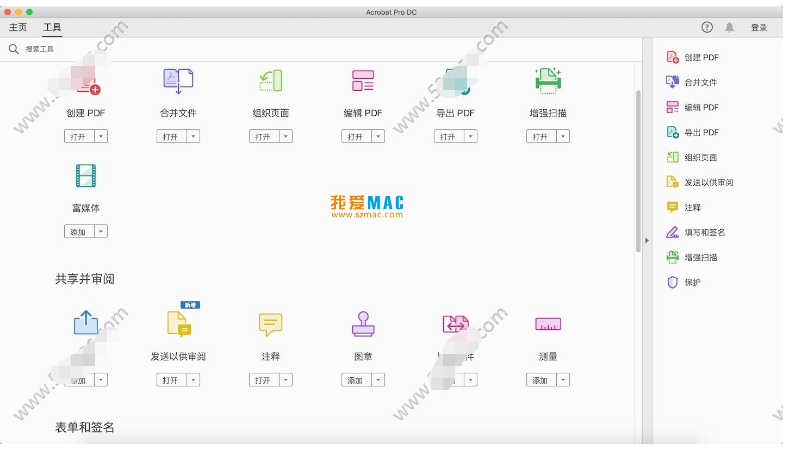
Task: Click the Combine Files (合并文件) tool icon
Action: click(178, 81)
